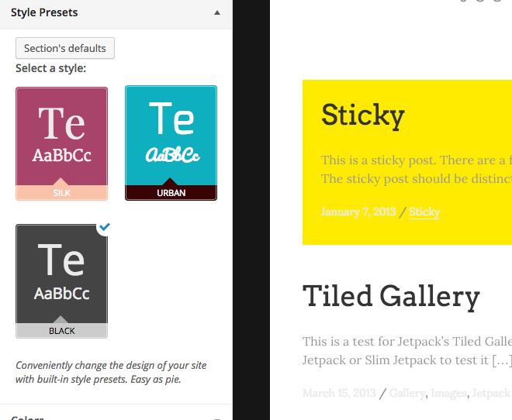Screen dimensions: 512x420
Task: Click the Section's defaults button
Action: pyautogui.click(x=65, y=48)
